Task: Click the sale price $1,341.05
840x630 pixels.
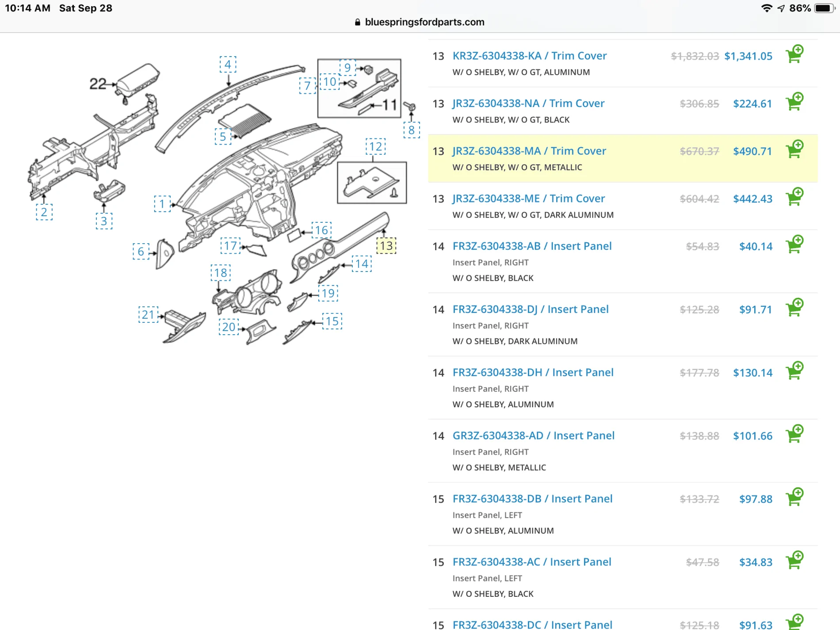Action: coord(748,56)
